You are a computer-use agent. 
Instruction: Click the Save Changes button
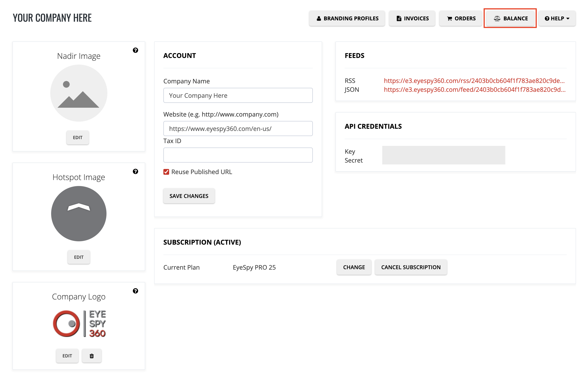point(189,196)
